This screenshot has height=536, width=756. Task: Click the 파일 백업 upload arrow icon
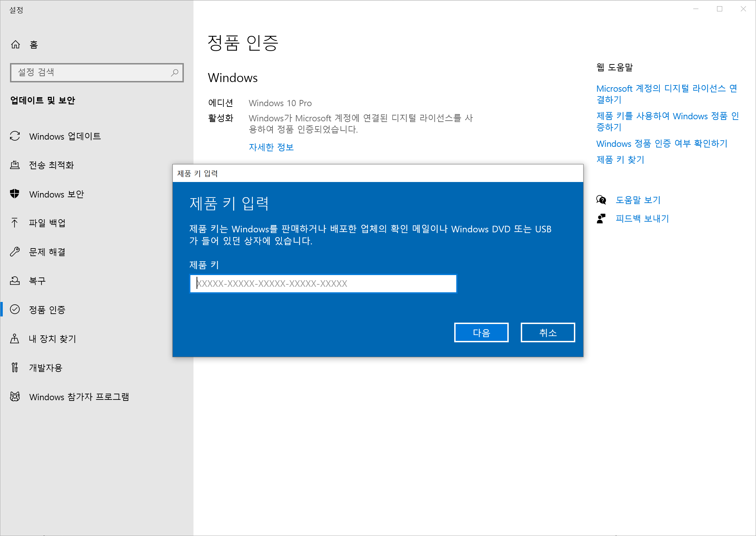pyautogui.click(x=15, y=223)
